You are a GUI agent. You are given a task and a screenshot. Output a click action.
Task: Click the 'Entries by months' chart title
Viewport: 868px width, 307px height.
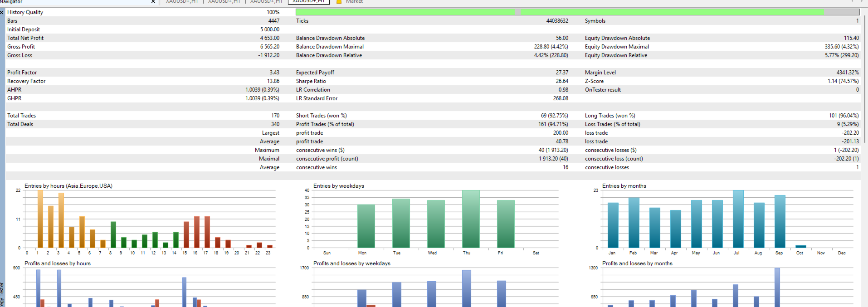pyautogui.click(x=624, y=186)
